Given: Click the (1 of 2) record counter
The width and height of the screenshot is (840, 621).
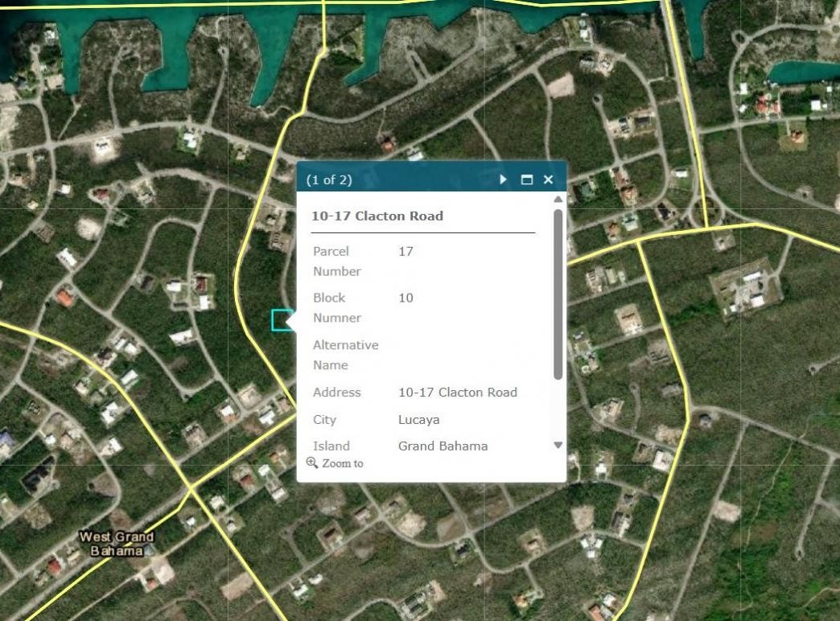Looking at the screenshot, I should (x=330, y=180).
